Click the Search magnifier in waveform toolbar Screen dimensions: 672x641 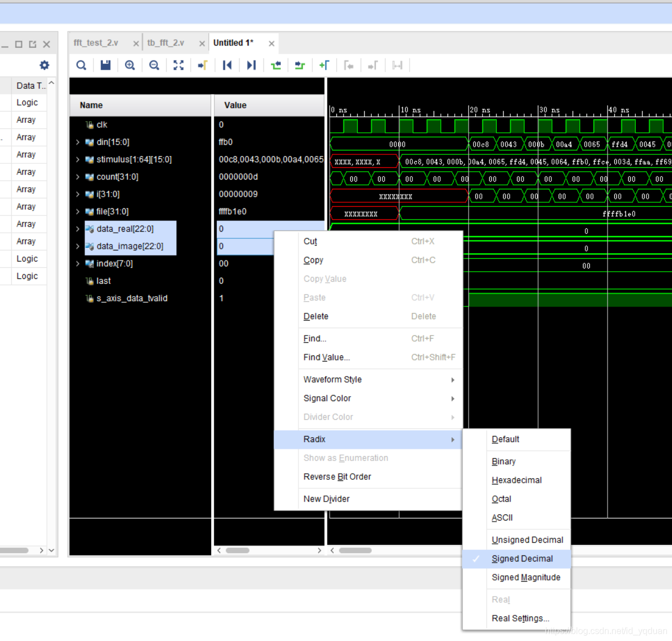pos(81,66)
